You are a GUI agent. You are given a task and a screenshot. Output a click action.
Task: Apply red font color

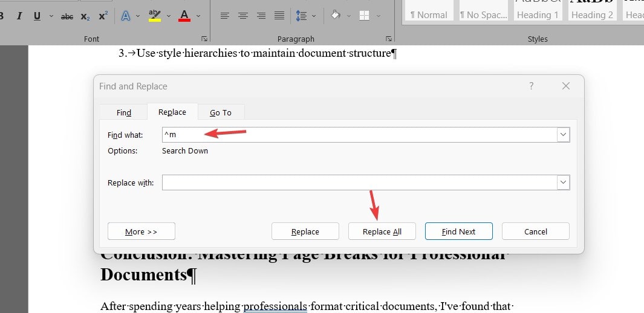click(x=184, y=16)
